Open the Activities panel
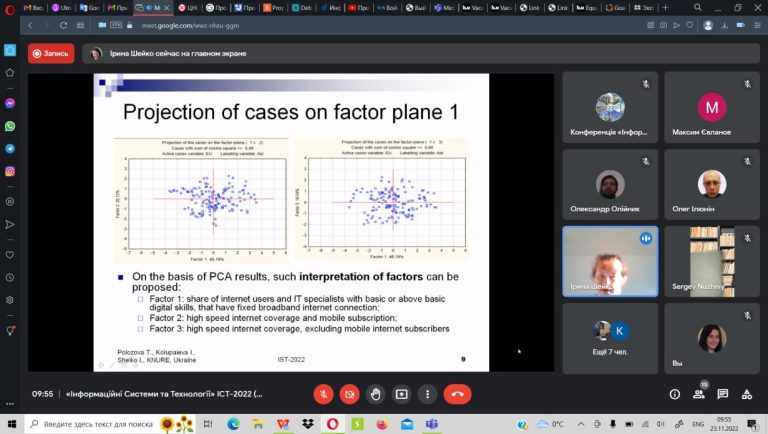 (x=747, y=394)
